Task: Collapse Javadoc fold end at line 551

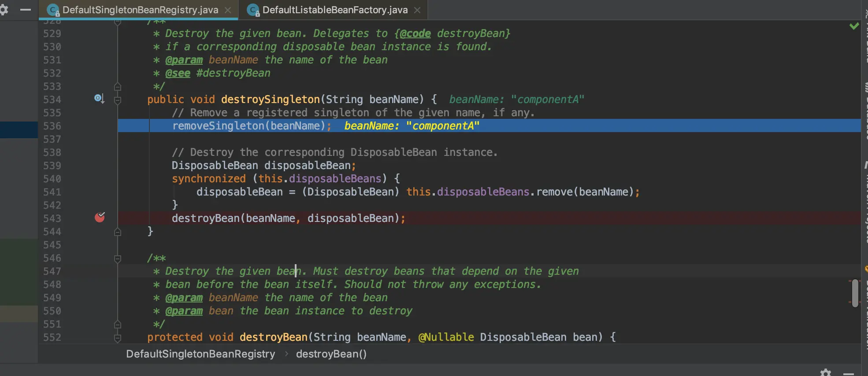Action: click(118, 324)
